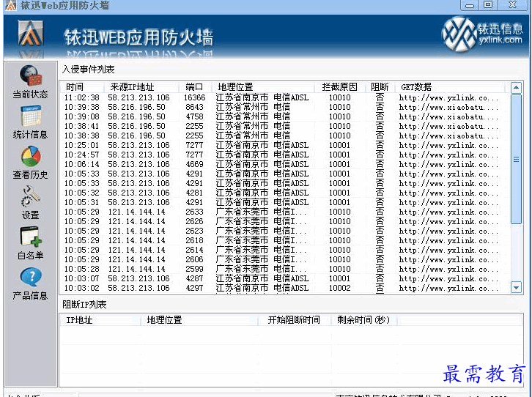Open the 设置 wrench and gear icon
Screen dimensions: 532x397
tap(31, 196)
